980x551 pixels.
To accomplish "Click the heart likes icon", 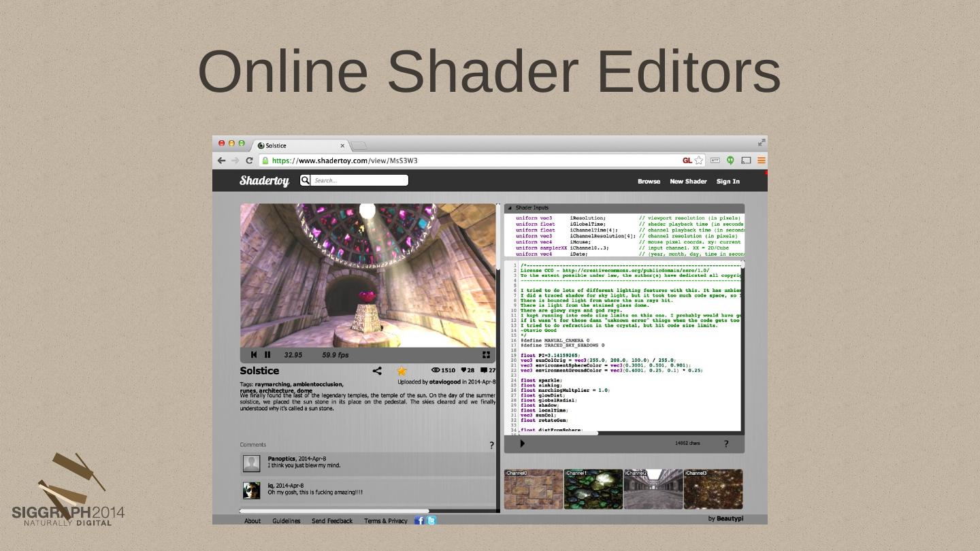I will click(464, 370).
